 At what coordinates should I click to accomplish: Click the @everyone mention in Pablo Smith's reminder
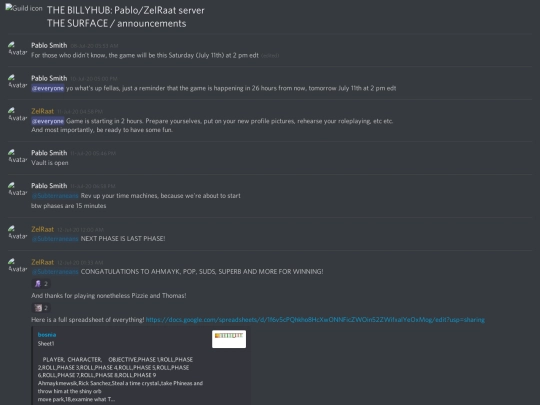(x=48, y=89)
